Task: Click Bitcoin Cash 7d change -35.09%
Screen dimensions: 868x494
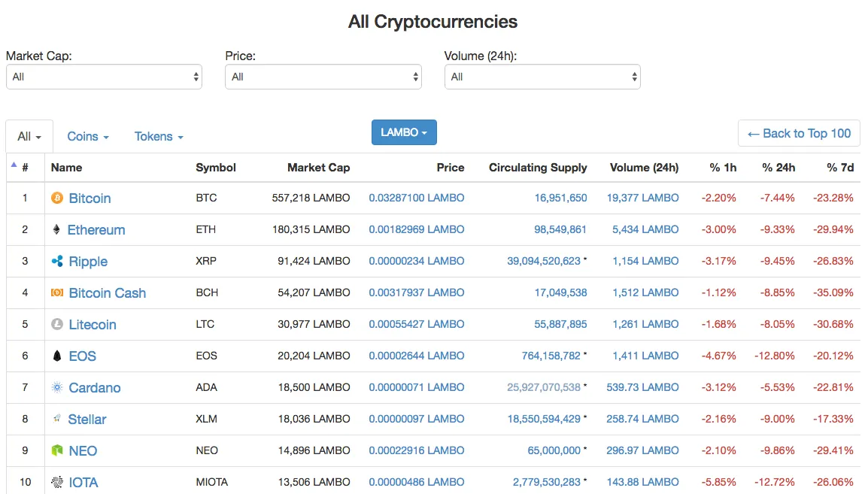Action: pos(833,292)
